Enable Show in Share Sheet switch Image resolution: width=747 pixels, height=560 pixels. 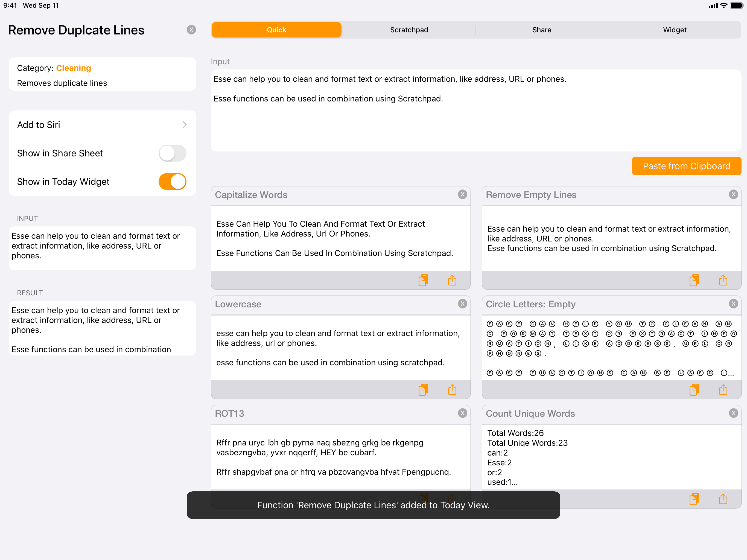173,153
